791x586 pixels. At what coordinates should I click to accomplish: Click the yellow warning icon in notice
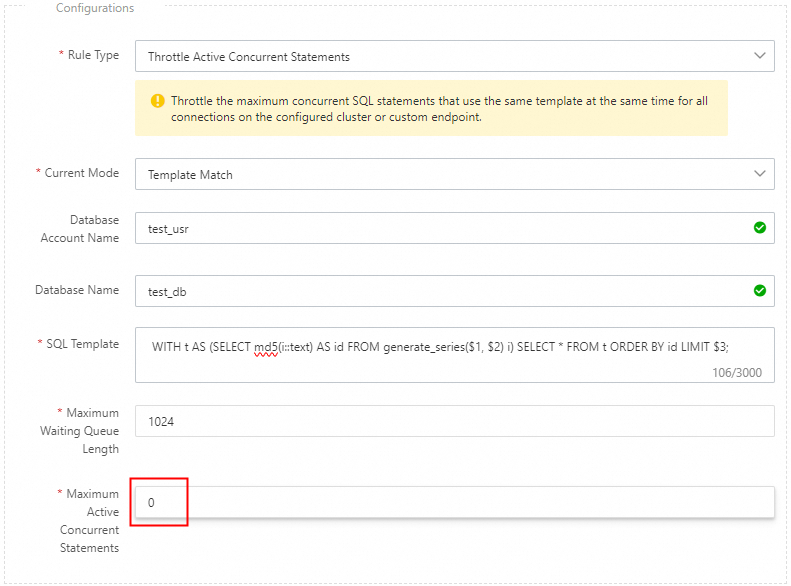pyautogui.click(x=158, y=101)
